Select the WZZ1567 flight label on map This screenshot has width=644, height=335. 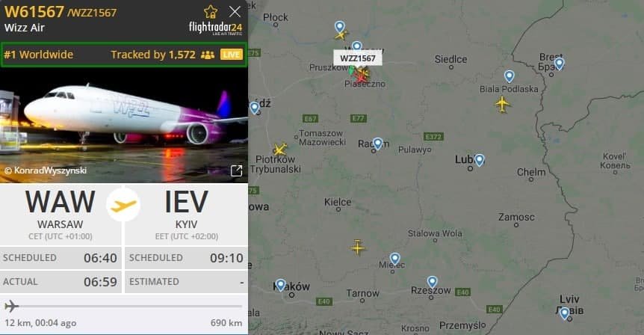pos(358,58)
